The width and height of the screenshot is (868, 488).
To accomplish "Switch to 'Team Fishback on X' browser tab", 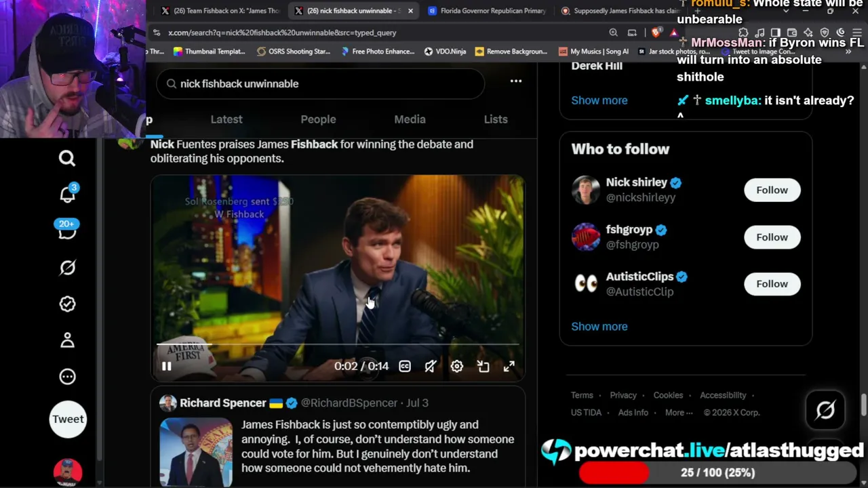I will pos(220,11).
